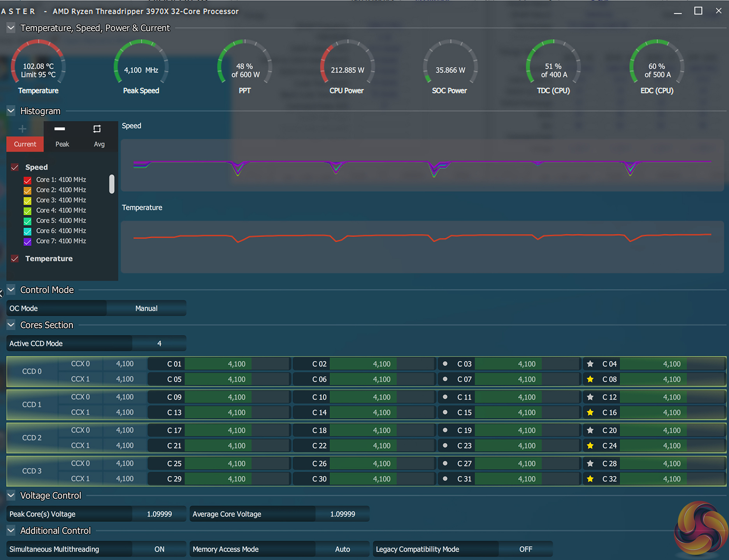Click the gold star beside C 08
The width and height of the screenshot is (729, 560).
[x=590, y=379]
